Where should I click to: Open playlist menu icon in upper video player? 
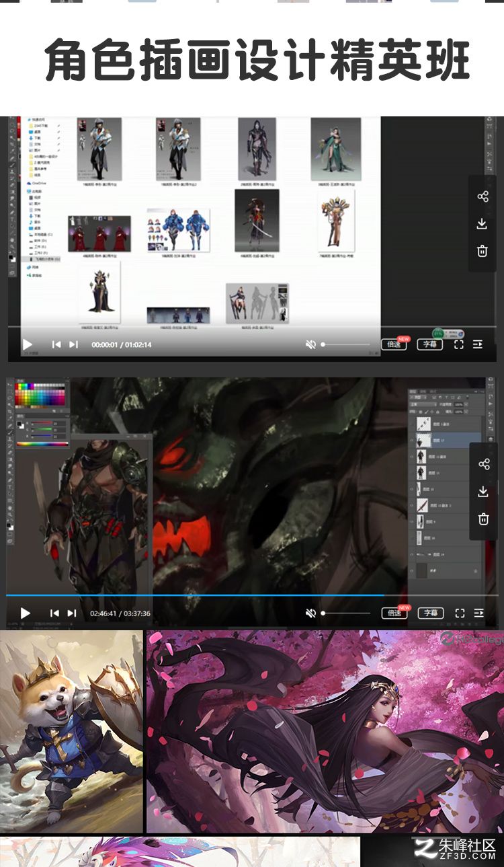tap(478, 344)
